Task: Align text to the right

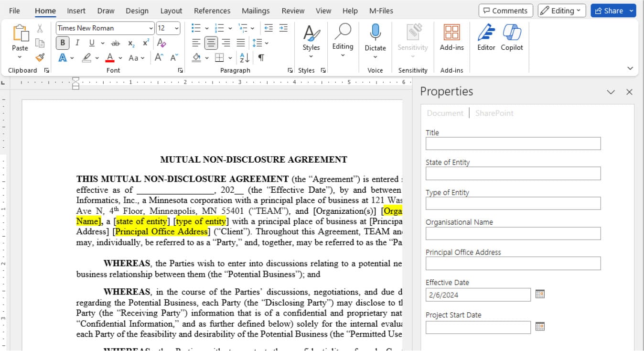Action: click(x=226, y=43)
